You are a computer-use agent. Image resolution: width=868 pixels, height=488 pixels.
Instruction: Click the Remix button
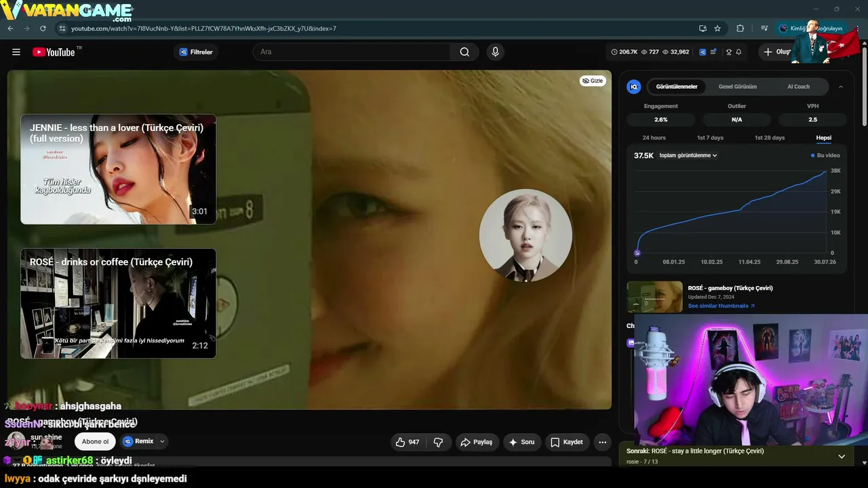(138, 441)
